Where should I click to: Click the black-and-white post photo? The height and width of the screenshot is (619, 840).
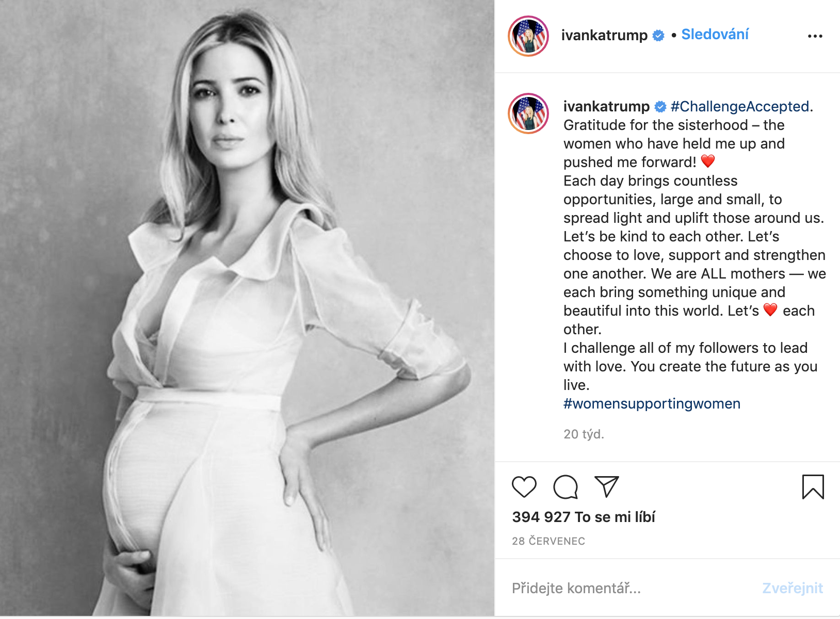pyautogui.click(x=247, y=308)
